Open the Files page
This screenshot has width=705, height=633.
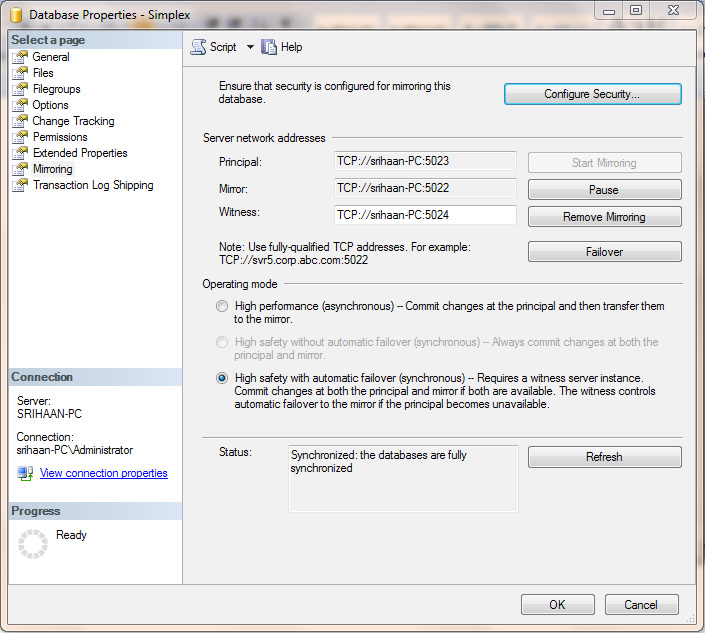43,73
